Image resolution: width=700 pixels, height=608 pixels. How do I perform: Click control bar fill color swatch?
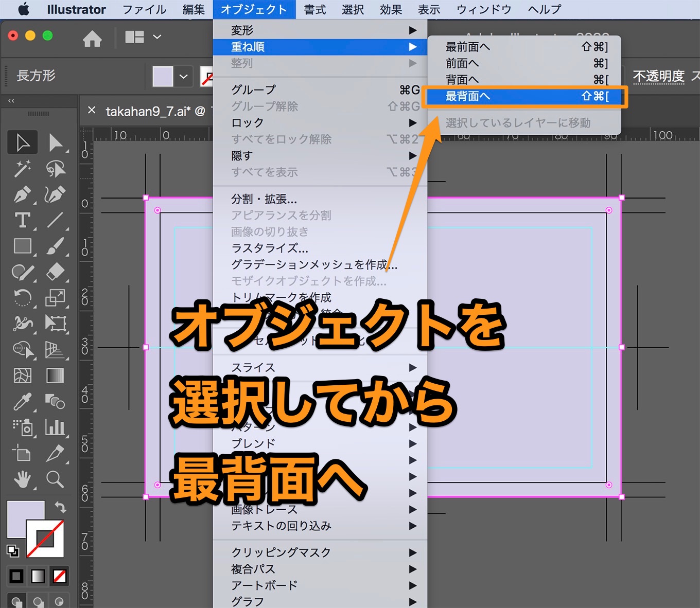tap(163, 77)
